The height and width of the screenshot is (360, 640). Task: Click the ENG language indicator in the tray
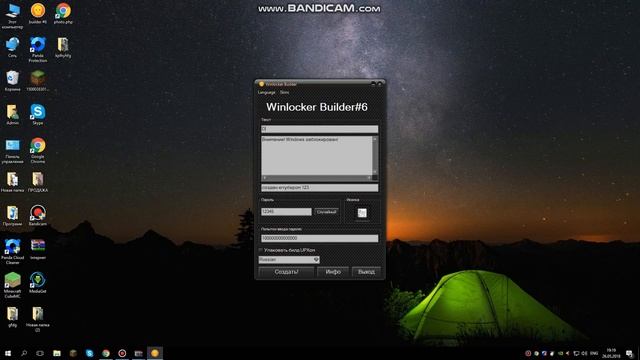coord(594,353)
